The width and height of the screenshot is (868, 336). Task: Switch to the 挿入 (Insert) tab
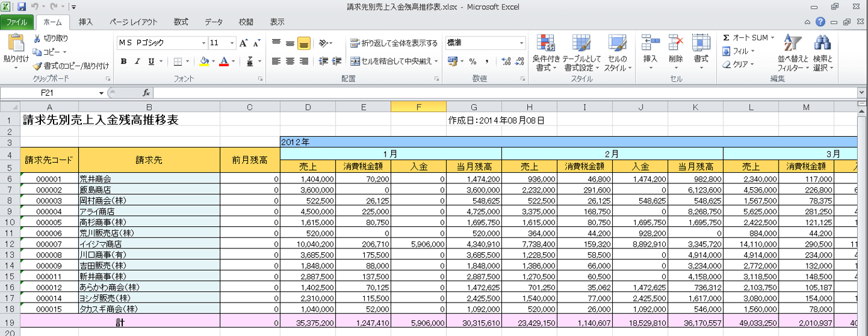[x=86, y=22]
